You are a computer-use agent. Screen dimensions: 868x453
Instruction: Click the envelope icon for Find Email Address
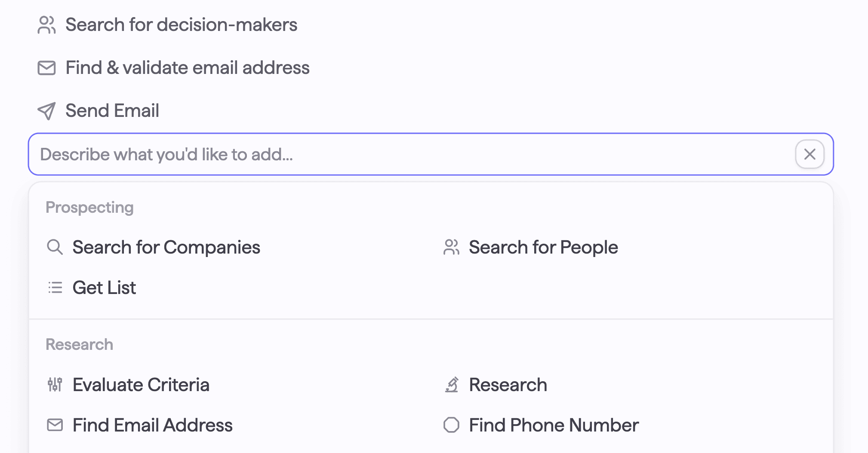click(55, 425)
